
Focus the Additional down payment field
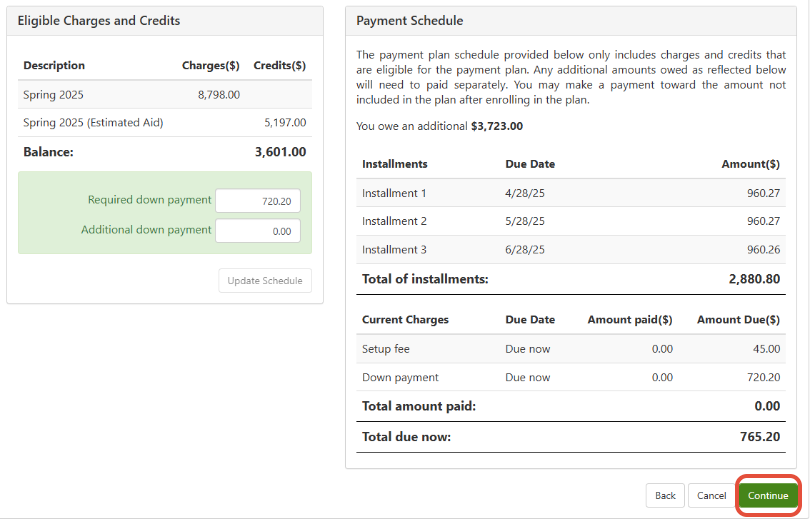[258, 231]
